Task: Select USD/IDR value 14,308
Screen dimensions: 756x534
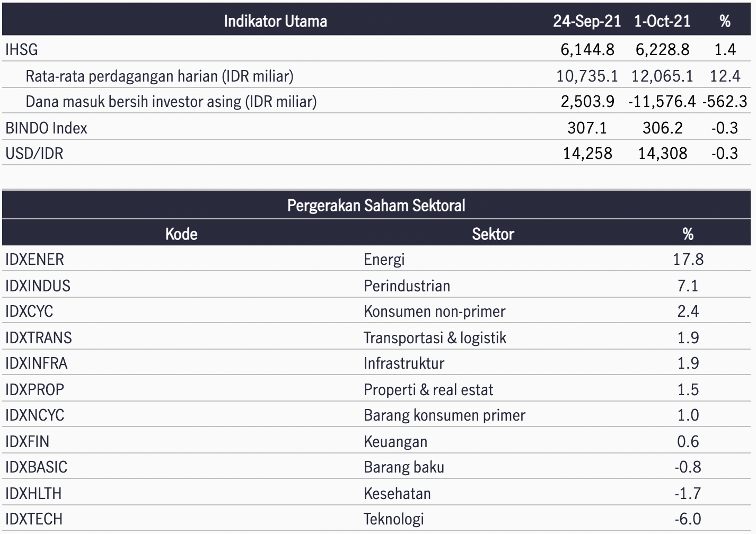Action: 663,154
